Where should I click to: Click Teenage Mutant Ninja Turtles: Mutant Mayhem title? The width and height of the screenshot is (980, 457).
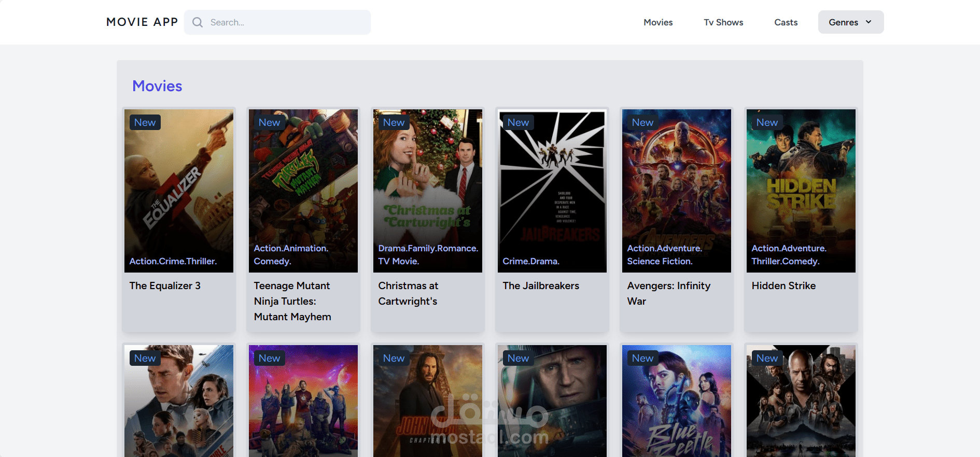coord(292,301)
